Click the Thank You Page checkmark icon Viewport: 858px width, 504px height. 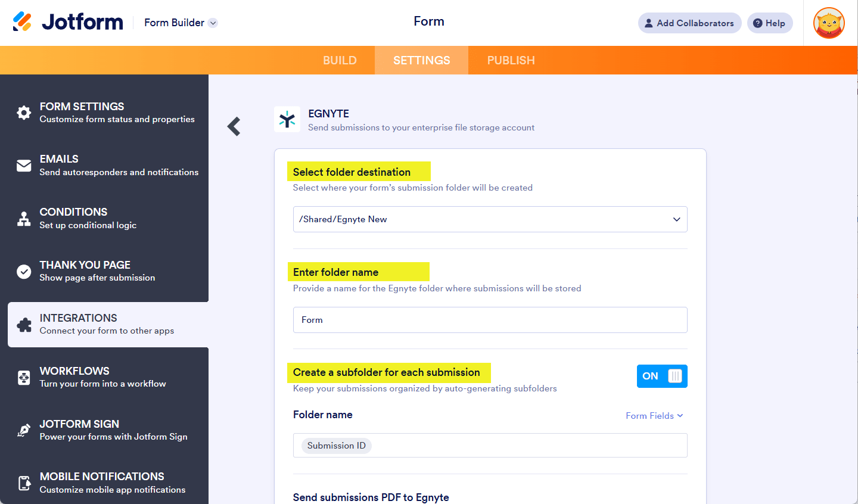[x=24, y=272]
